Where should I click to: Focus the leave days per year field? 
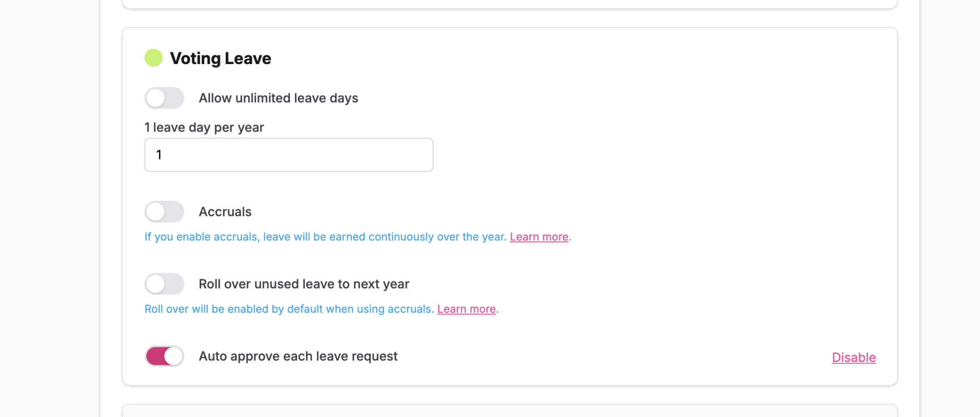(x=289, y=155)
